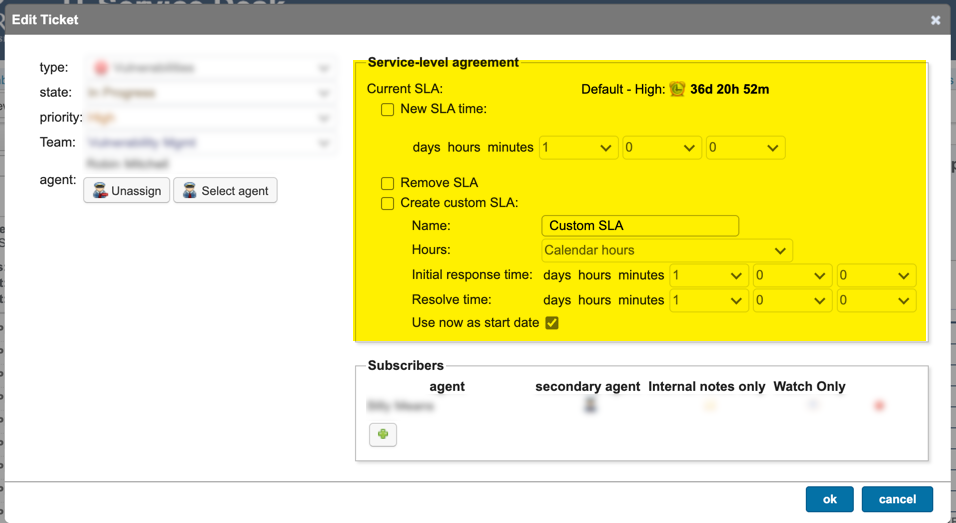
Task: Click the Custom SLA name field
Action: 640,226
